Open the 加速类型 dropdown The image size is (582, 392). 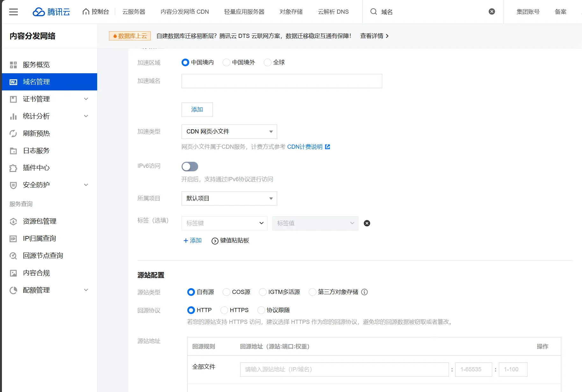[229, 132]
